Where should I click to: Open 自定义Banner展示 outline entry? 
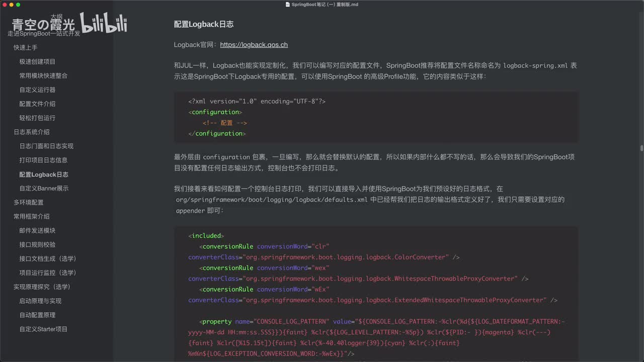tap(44, 189)
